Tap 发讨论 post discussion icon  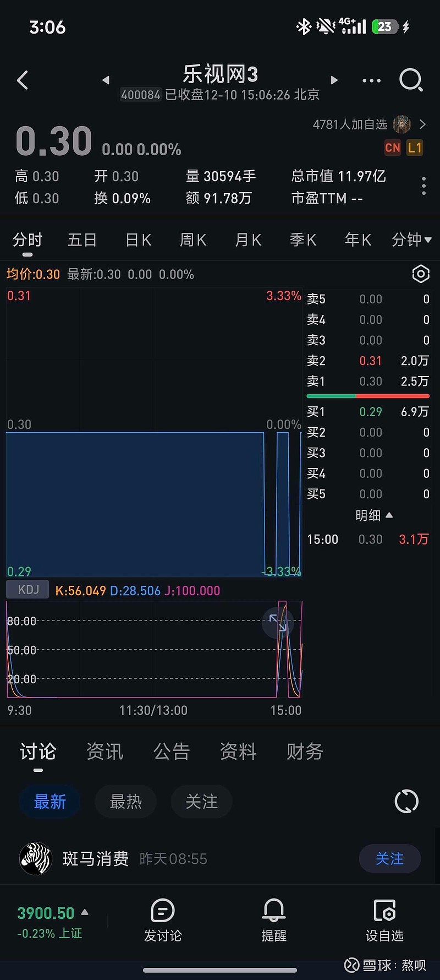163,911
